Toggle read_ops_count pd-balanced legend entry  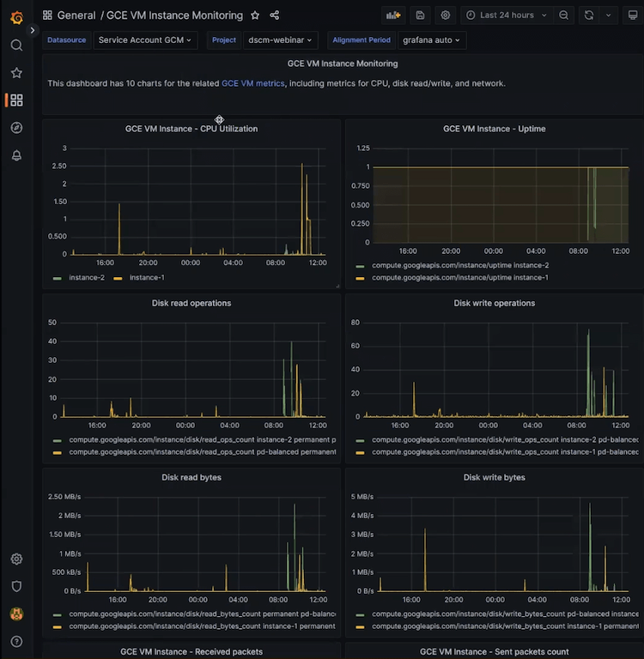point(203,452)
